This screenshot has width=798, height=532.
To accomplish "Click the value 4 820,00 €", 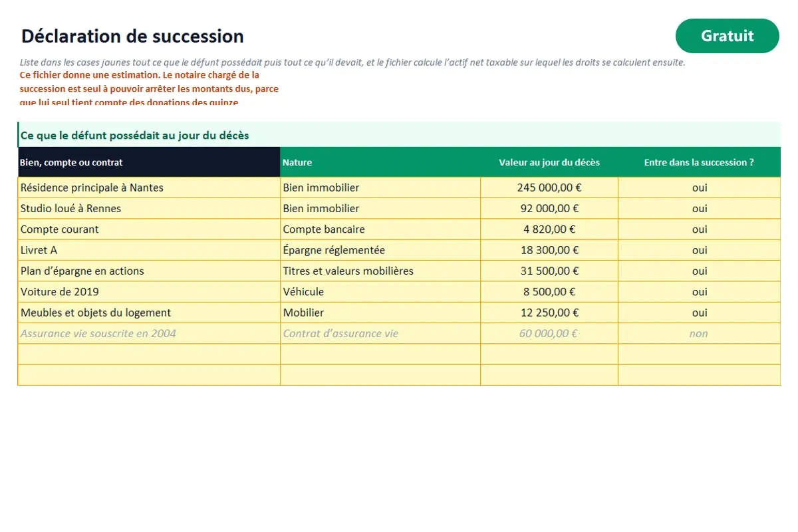I will pyautogui.click(x=549, y=229).
